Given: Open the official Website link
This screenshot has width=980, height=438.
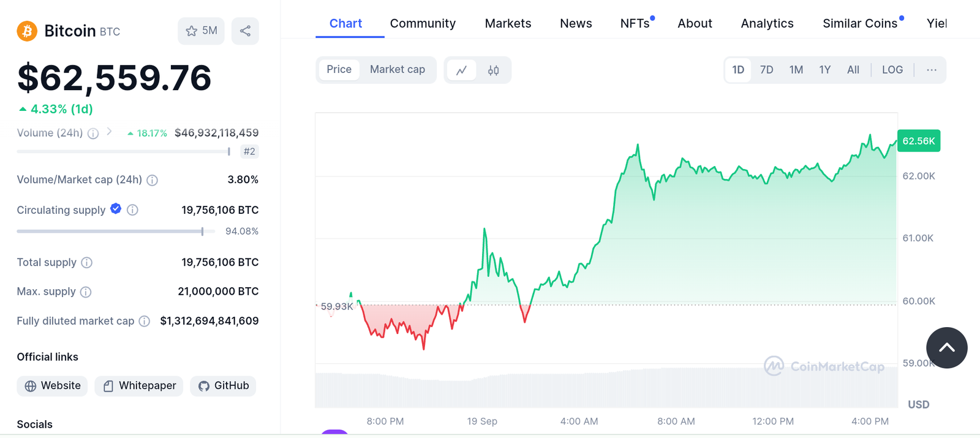Looking at the screenshot, I should 52,386.
